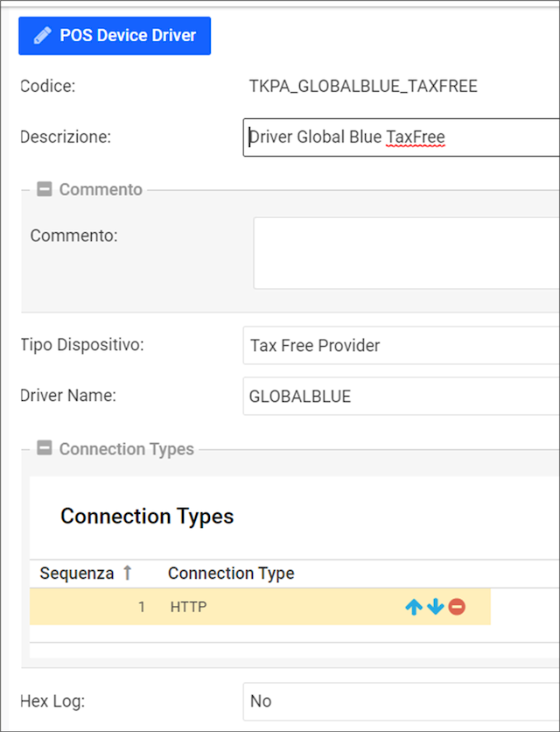Viewport: 560px width, 732px height.
Task: Click the Driver Name field GLOBALBLUE
Action: [x=401, y=397]
